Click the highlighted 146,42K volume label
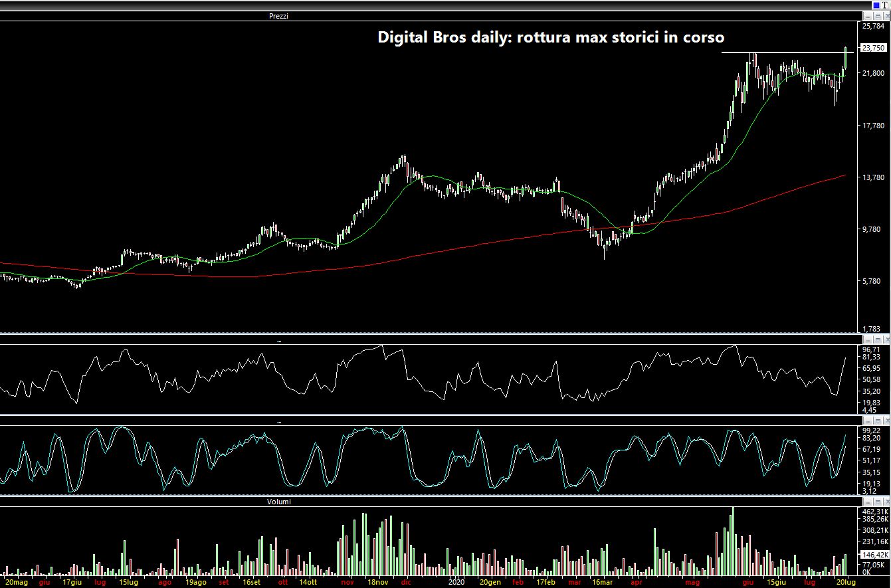The width and height of the screenshot is (891, 588). [875, 554]
